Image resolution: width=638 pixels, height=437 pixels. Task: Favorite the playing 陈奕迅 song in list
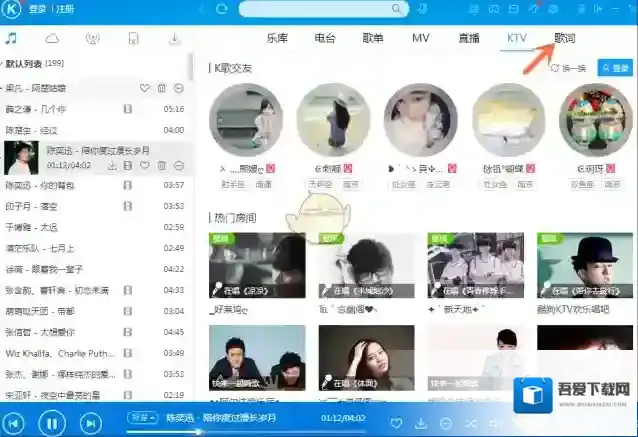click(144, 166)
